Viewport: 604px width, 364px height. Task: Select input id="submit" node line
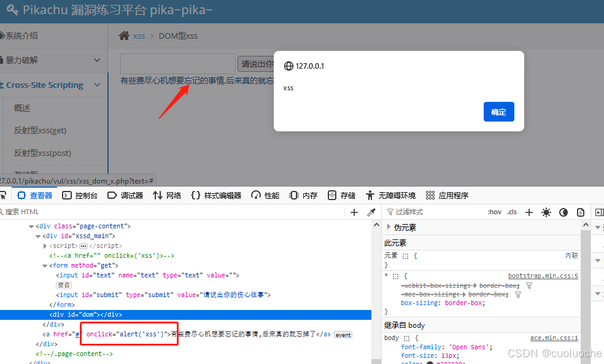tap(163, 295)
